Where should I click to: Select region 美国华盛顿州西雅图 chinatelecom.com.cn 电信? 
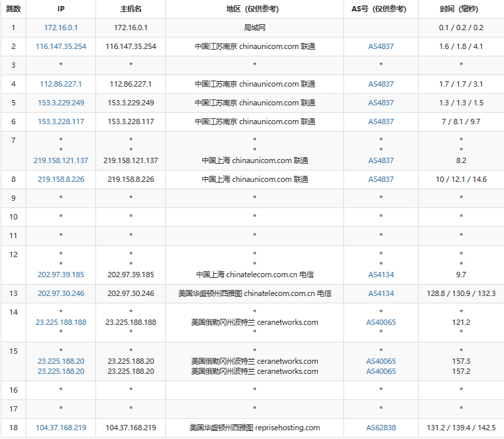pos(255,293)
